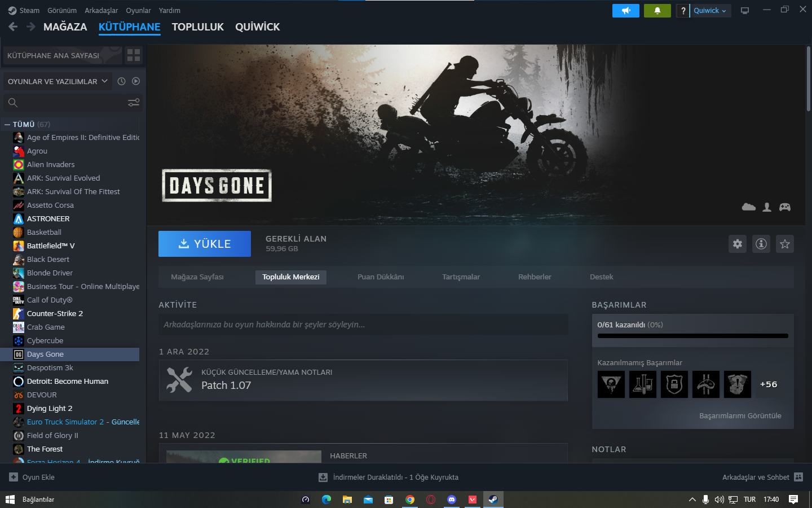Open Microsoft Edge from the taskbar

(326, 500)
